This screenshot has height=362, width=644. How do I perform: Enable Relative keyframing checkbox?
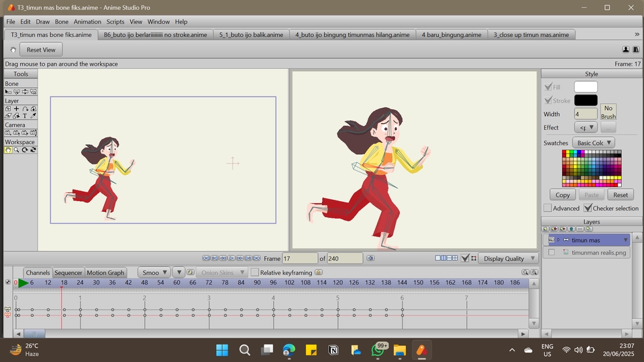[254, 273]
